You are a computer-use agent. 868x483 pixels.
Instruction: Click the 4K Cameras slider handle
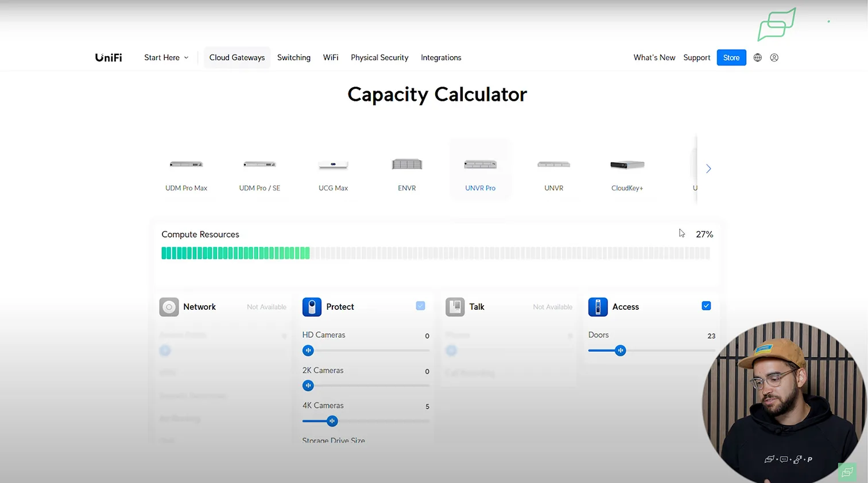coord(332,421)
